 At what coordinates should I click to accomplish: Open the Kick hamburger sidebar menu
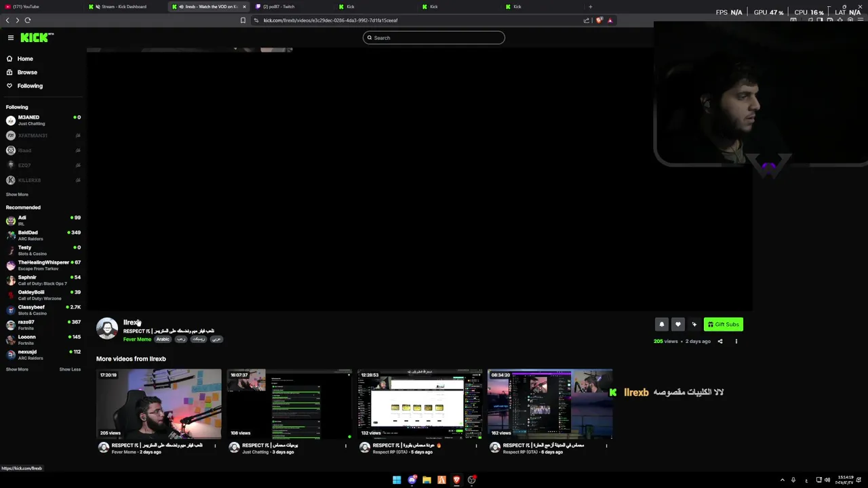(x=10, y=38)
